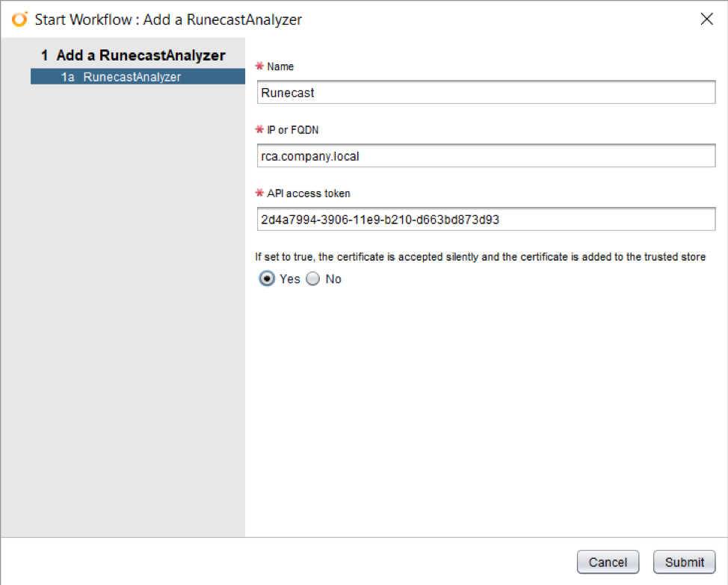Image resolution: width=728 pixels, height=585 pixels.
Task: Select the No radio button
Action: (x=313, y=279)
